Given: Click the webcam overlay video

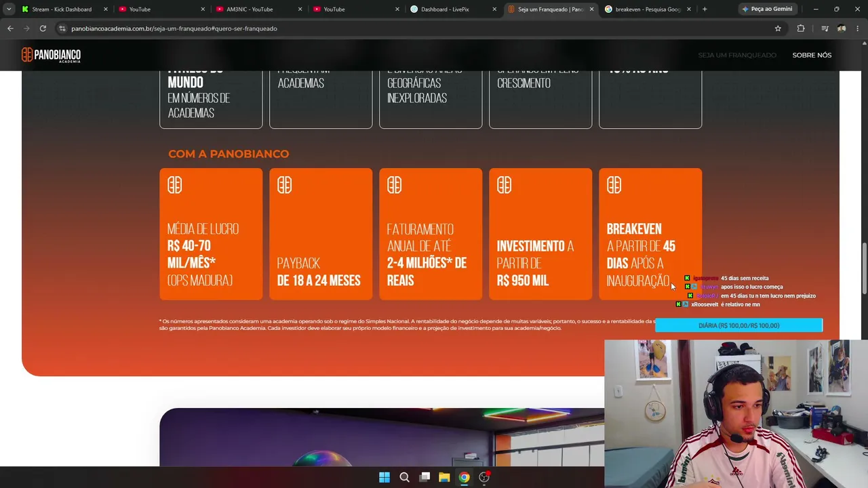Looking at the screenshot, I should click(736, 413).
